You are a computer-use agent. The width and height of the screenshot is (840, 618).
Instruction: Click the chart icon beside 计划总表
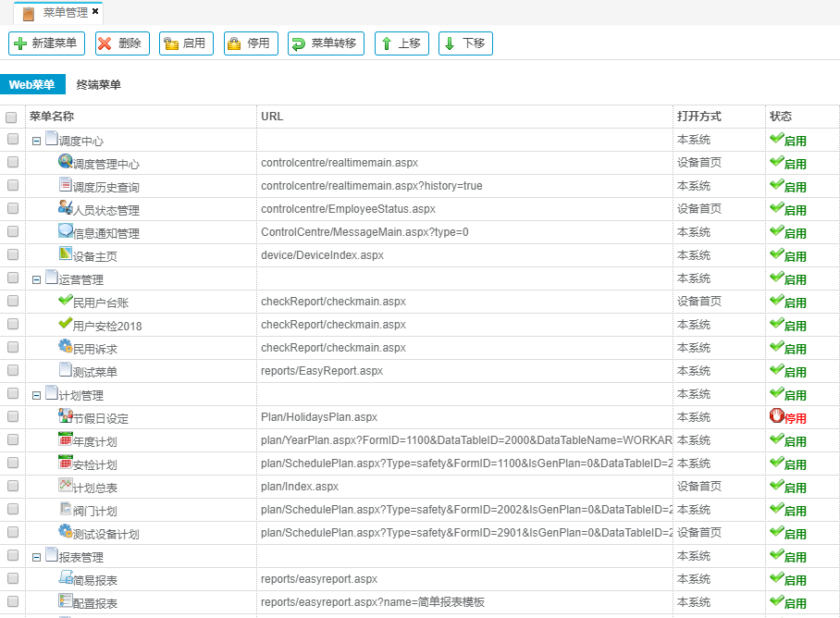click(x=65, y=485)
